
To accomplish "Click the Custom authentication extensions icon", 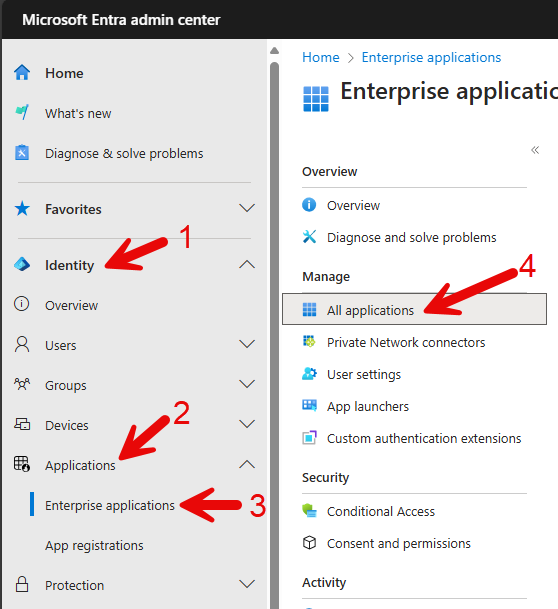I will (309, 438).
